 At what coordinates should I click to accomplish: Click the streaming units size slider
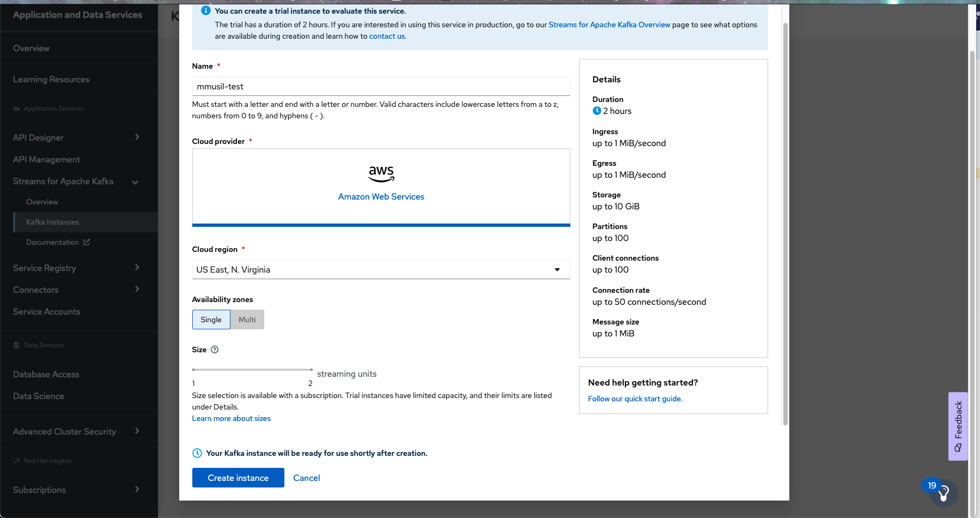coord(252,370)
